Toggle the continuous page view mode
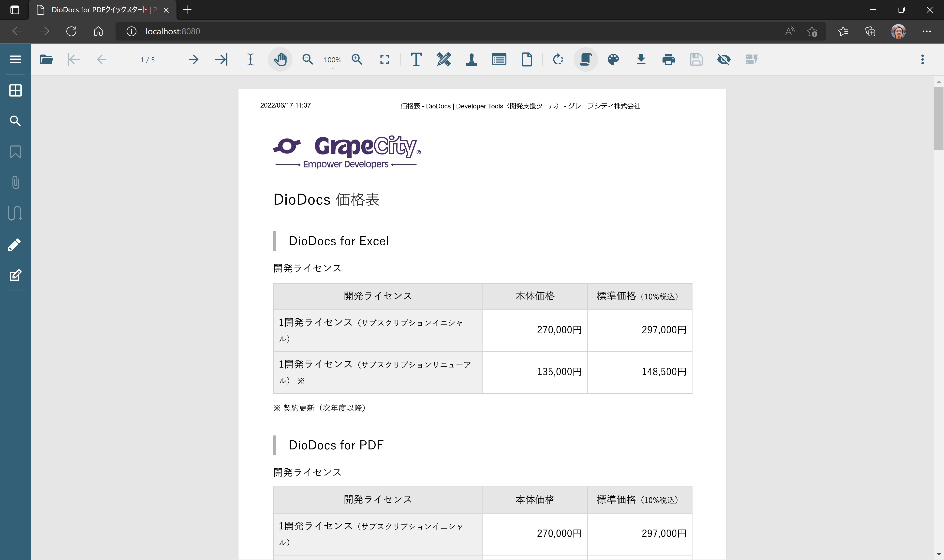The height and width of the screenshot is (560, 944). coord(586,59)
